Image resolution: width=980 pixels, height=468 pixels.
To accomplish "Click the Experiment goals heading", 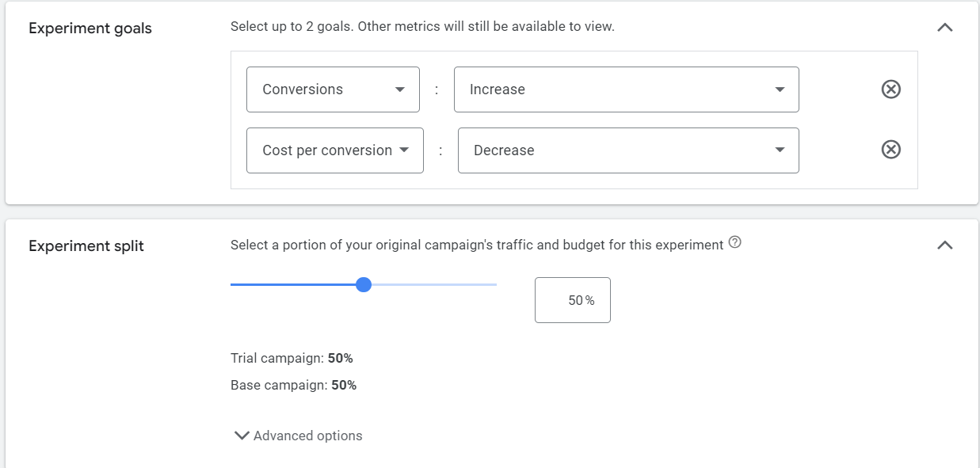I will pos(90,29).
